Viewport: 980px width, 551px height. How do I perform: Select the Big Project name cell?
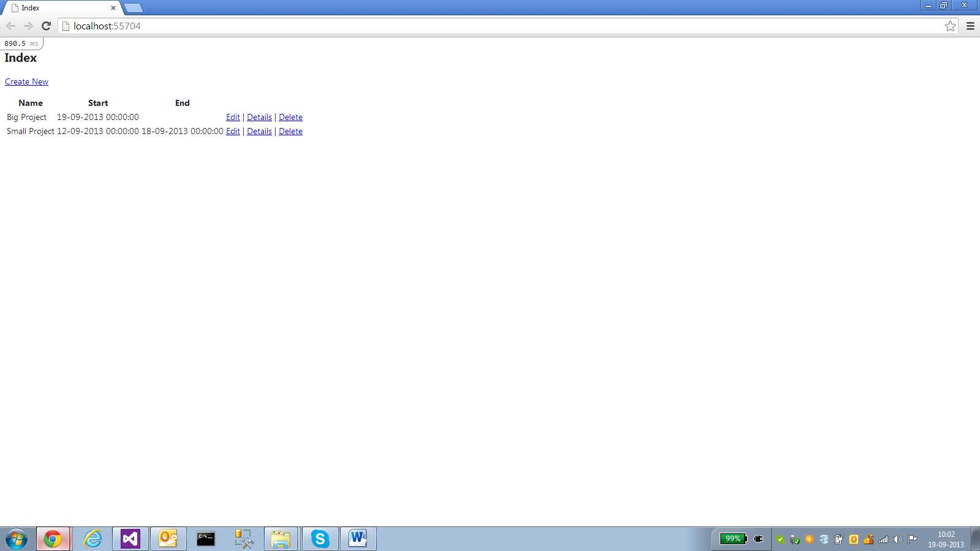tap(26, 117)
